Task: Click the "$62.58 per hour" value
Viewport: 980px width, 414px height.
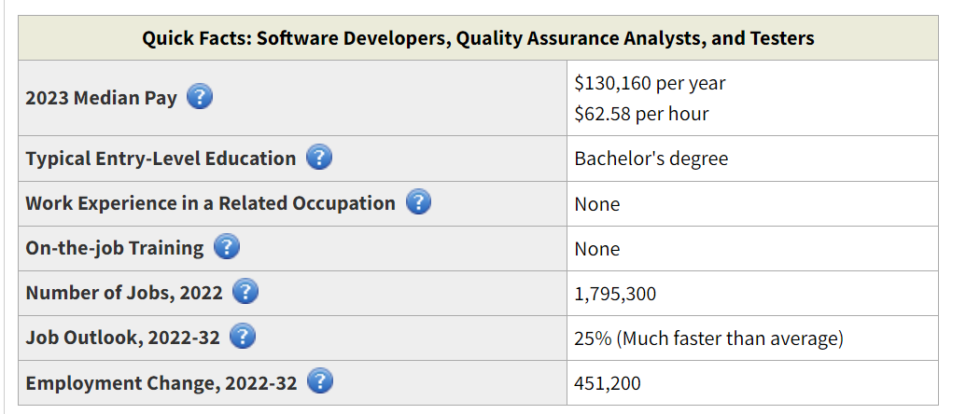Action: point(641,114)
